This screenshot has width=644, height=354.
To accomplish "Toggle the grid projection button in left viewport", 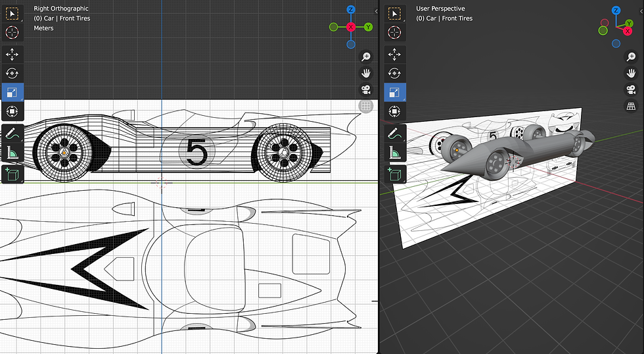I will 366,106.
